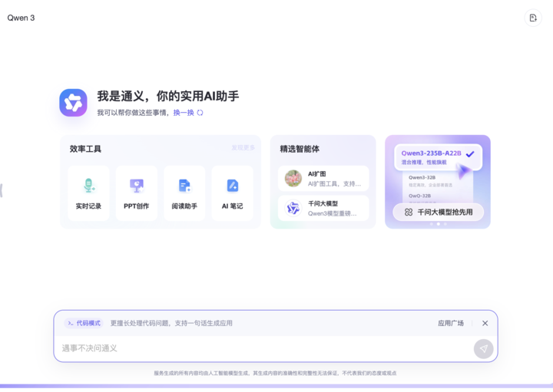Launch the PPT创作 tool
553x392 pixels.
[x=137, y=193]
